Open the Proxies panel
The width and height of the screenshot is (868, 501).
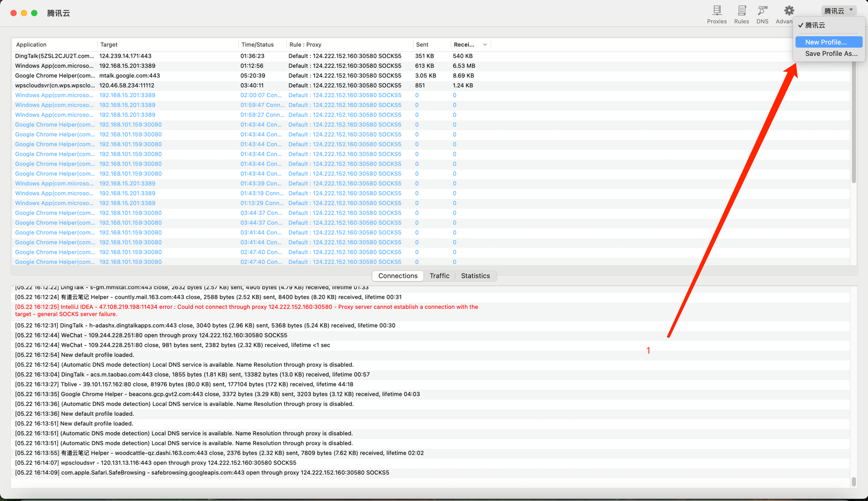pyautogui.click(x=717, y=14)
